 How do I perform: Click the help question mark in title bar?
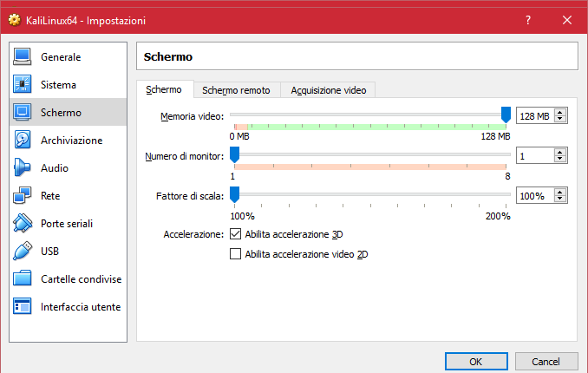pos(528,20)
